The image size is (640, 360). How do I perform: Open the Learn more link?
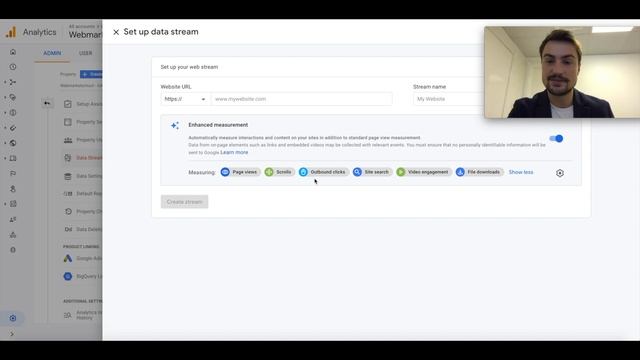[234, 152]
